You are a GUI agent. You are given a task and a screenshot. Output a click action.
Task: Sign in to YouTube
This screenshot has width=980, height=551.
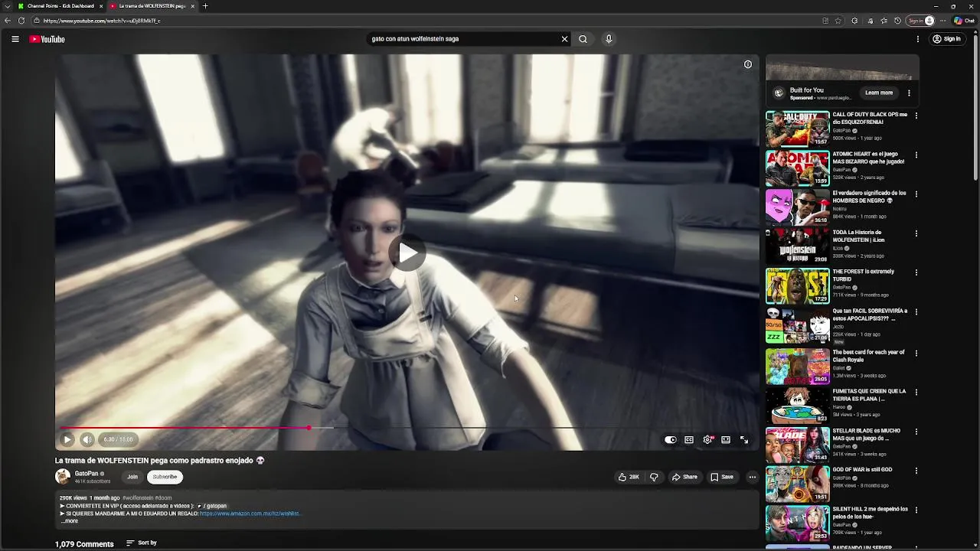[947, 39]
